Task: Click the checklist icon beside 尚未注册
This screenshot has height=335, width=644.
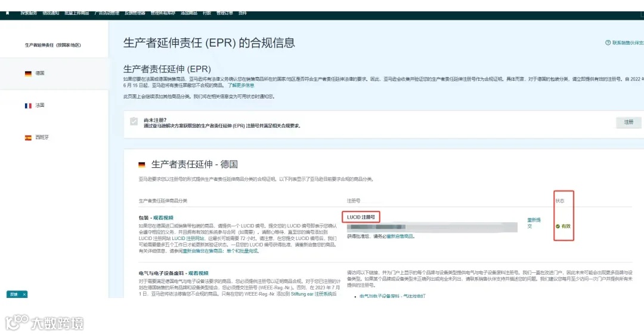Action: pos(134,121)
